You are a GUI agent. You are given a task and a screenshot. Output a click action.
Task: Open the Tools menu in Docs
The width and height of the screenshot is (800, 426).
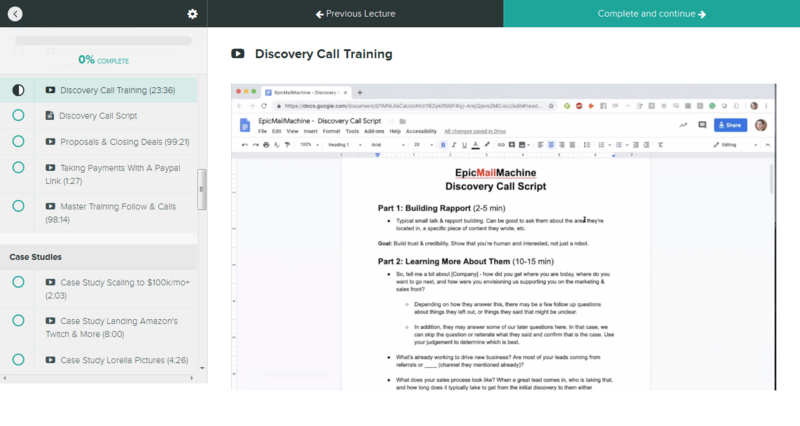[x=352, y=132]
